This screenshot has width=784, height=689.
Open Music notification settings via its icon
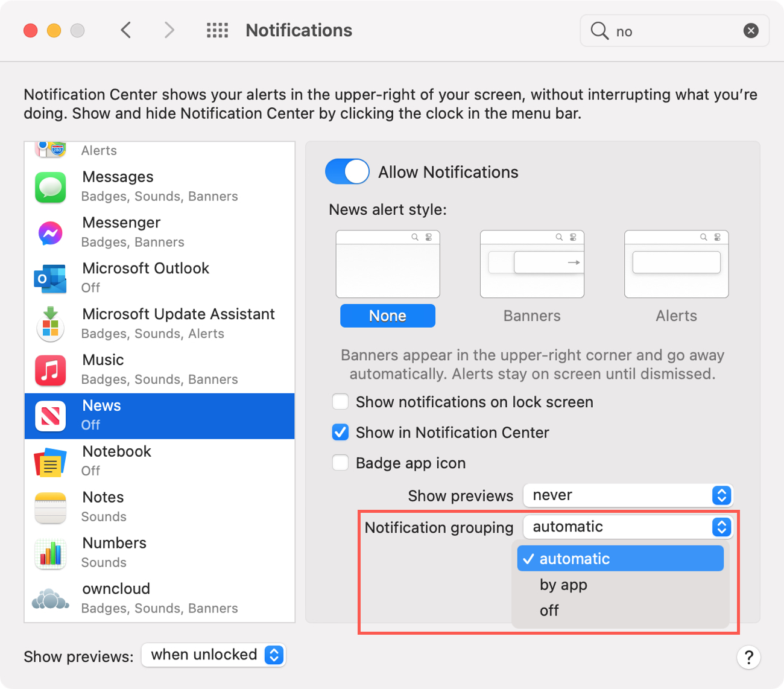pos(50,370)
